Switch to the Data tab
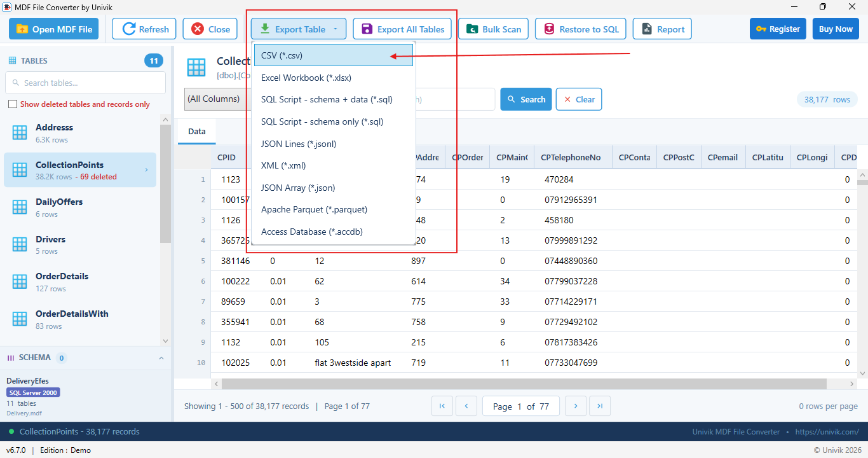This screenshot has height=458, width=868. 197,132
